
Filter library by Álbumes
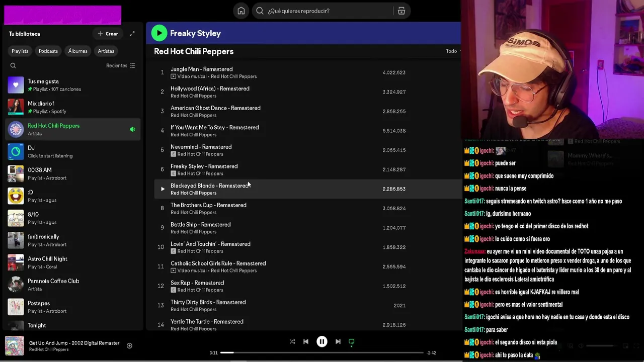77,51
